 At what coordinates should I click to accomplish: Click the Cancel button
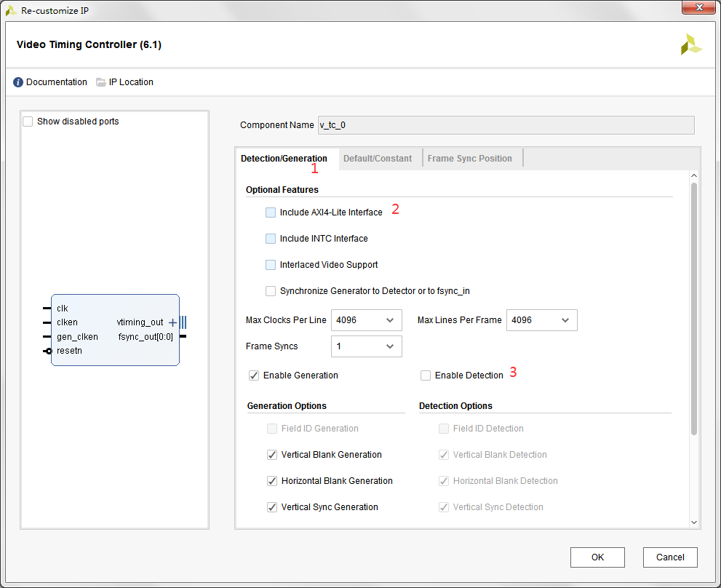(670, 557)
